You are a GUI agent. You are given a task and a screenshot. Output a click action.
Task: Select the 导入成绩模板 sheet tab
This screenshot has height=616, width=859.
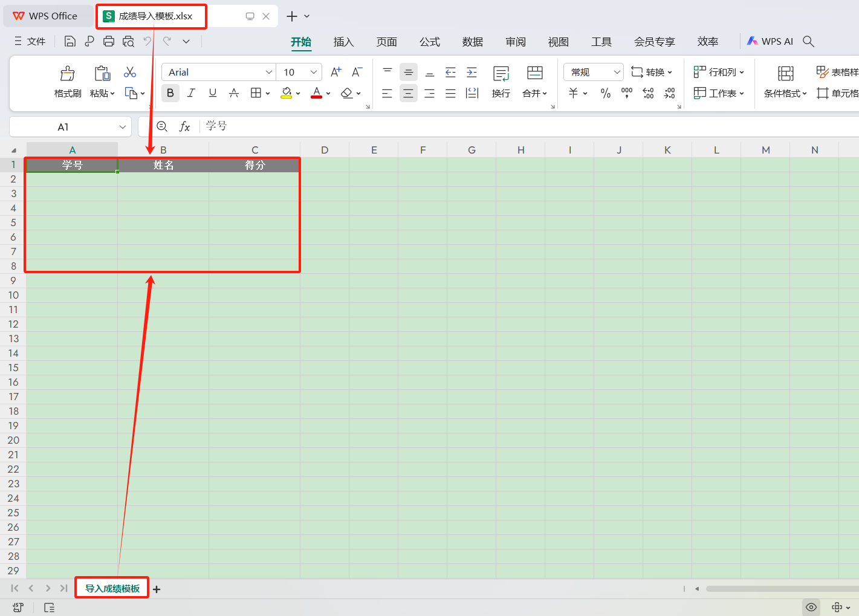[112, 588]
